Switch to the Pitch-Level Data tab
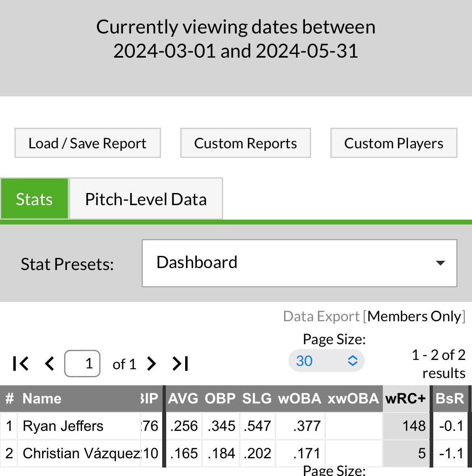The image size is (472, 476). (x=146, y=199)
